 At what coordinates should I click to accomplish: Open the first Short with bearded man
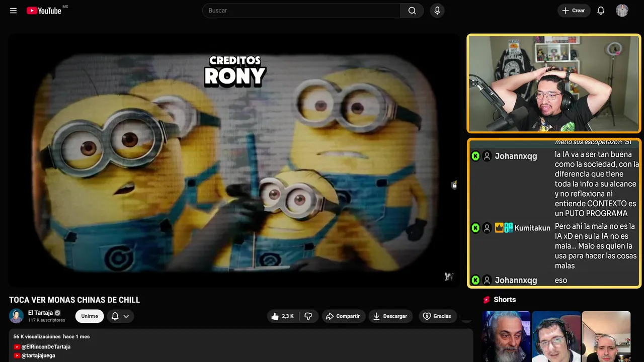tap(506, 336)
